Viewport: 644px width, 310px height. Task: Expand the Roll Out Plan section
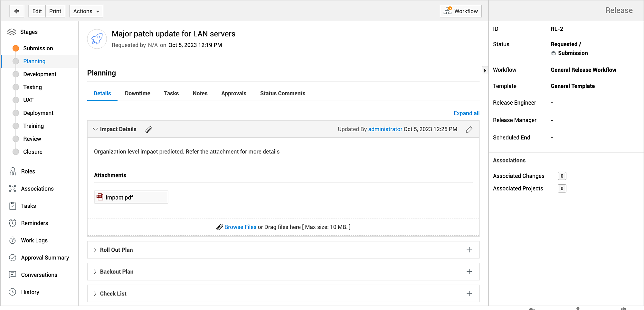[95, 250]
